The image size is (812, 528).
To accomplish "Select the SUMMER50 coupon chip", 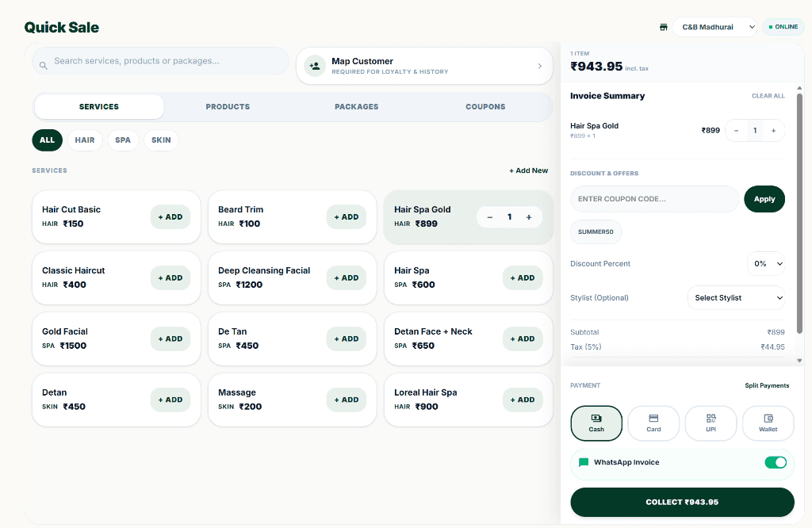I will point(596,232).
